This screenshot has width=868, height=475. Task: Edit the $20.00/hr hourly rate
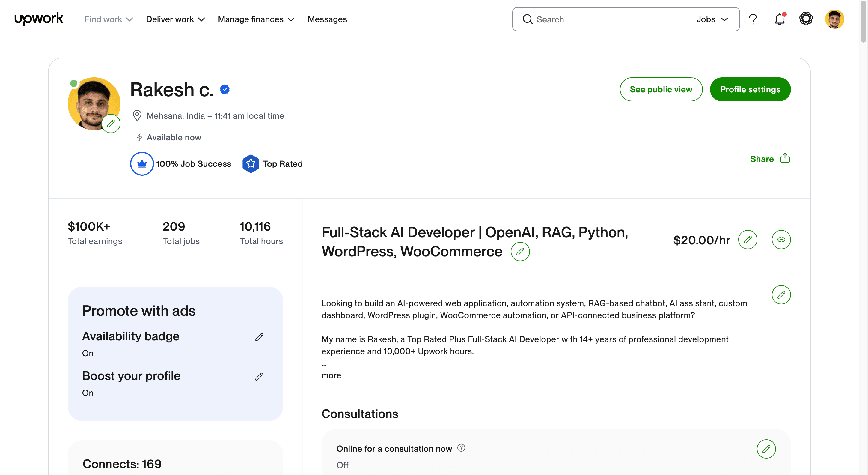(x=748, y=240)
